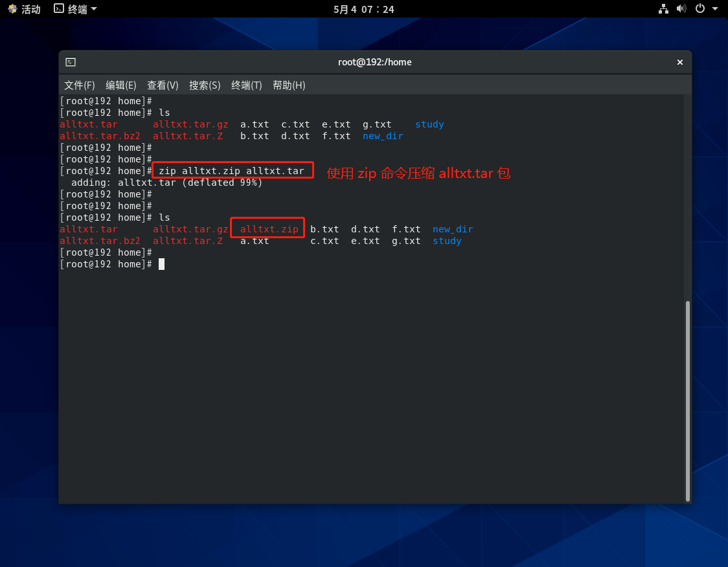
Task: Click the alltxt.zip filename in listing
Action: tap(269, 229)
